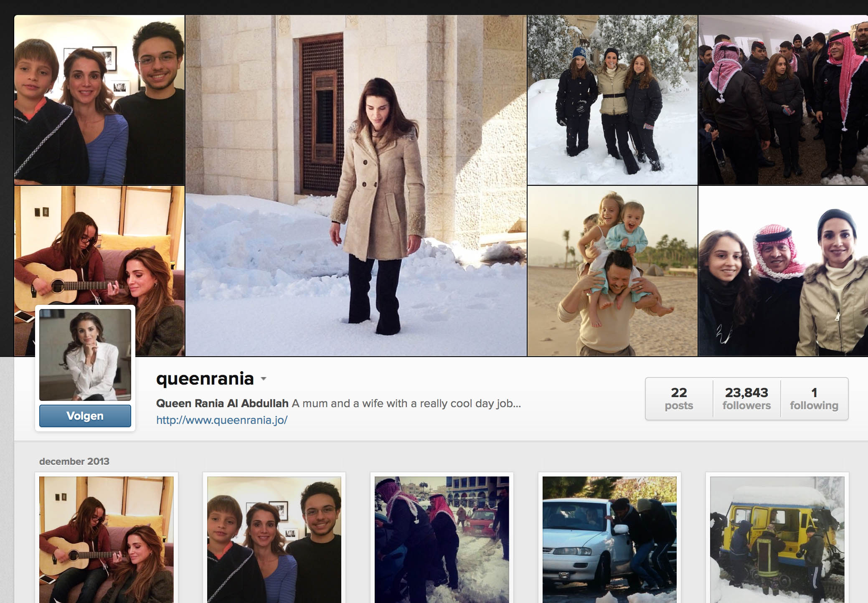Open the white car being pushed post
The height and width of the screenshot is (603, 868).
(609, 540)
